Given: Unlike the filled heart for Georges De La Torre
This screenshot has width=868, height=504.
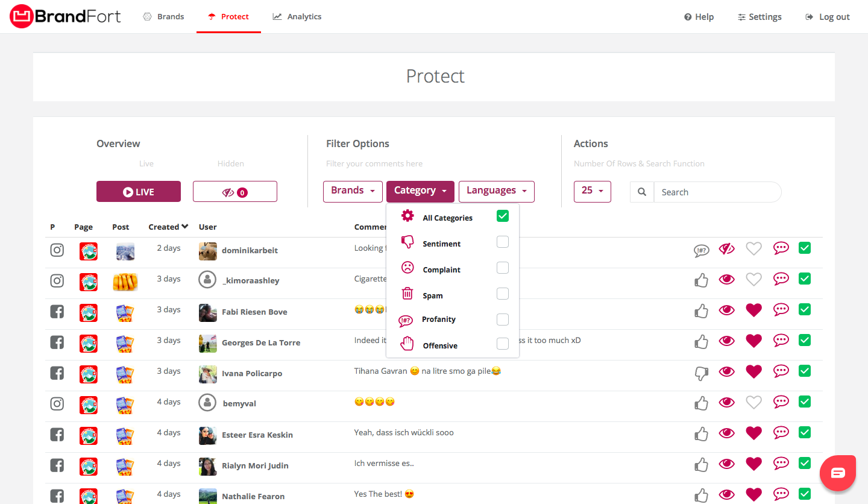Looking at the screenshot, I should (753, 341).
